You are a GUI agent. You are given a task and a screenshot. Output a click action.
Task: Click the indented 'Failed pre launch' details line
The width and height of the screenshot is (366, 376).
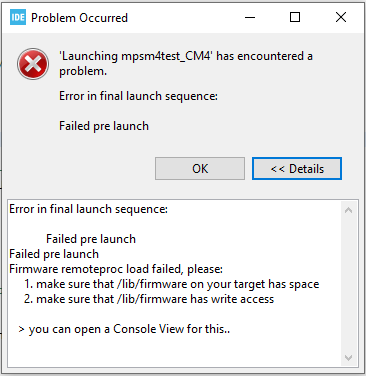click(x=91, y=239)
